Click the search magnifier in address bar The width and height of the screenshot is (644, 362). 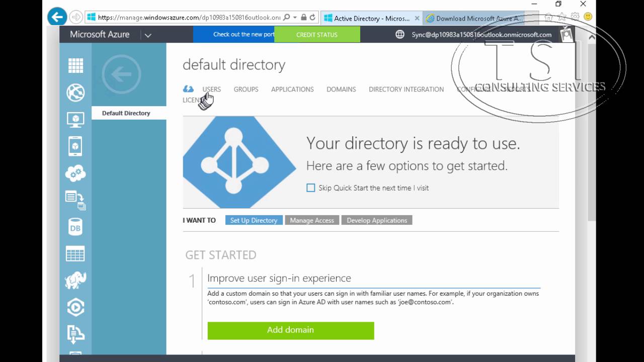pos(287,17)
